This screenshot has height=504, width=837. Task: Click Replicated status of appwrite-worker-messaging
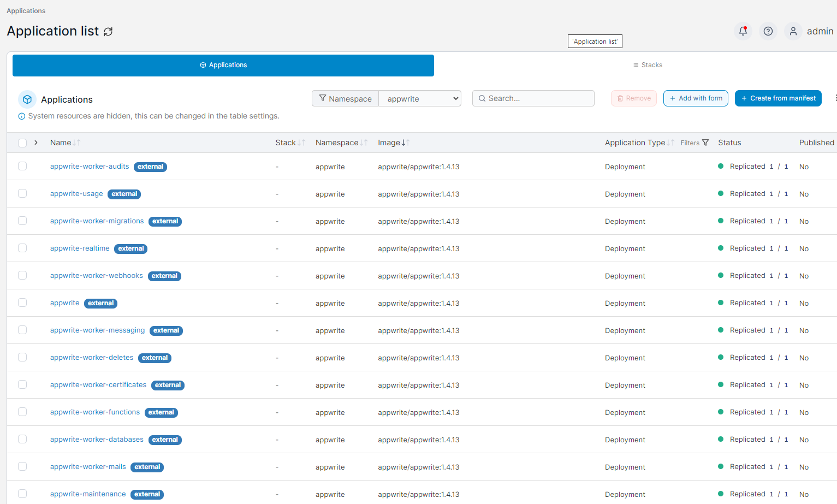coord(747,330)
